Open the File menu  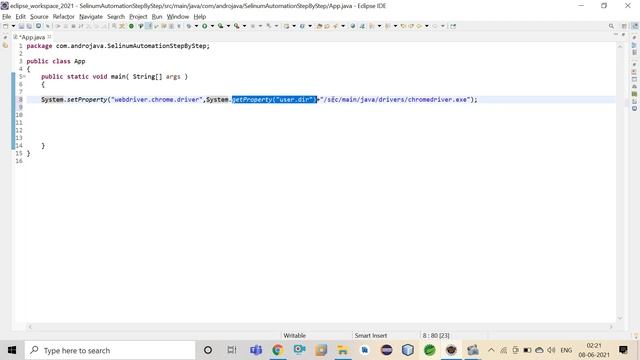pyautogui.click(x=7, y=17)
